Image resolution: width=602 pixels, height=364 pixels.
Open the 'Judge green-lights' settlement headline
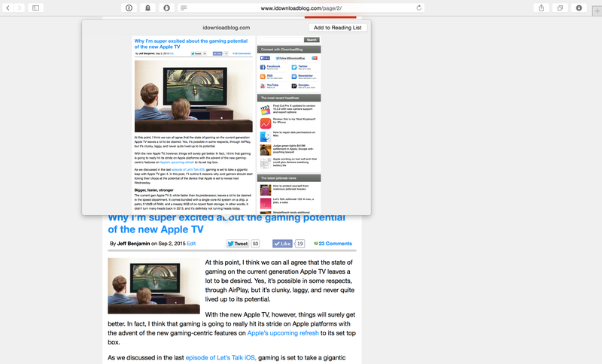[x=293, y=149]
